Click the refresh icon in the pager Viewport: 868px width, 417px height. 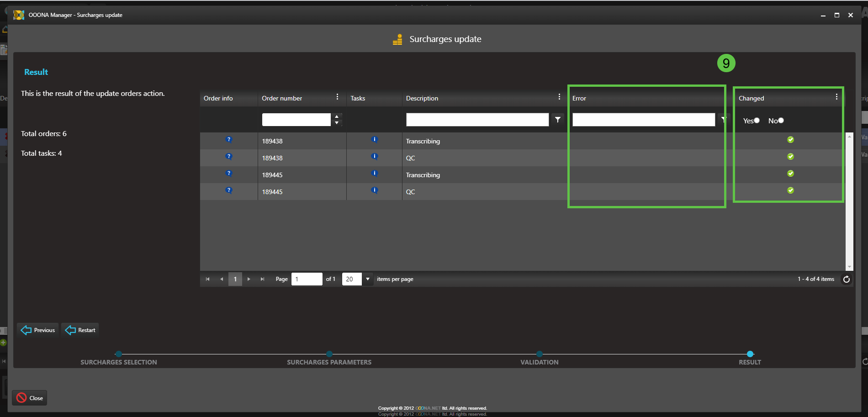pyautogui.click(x=846, y=279)
